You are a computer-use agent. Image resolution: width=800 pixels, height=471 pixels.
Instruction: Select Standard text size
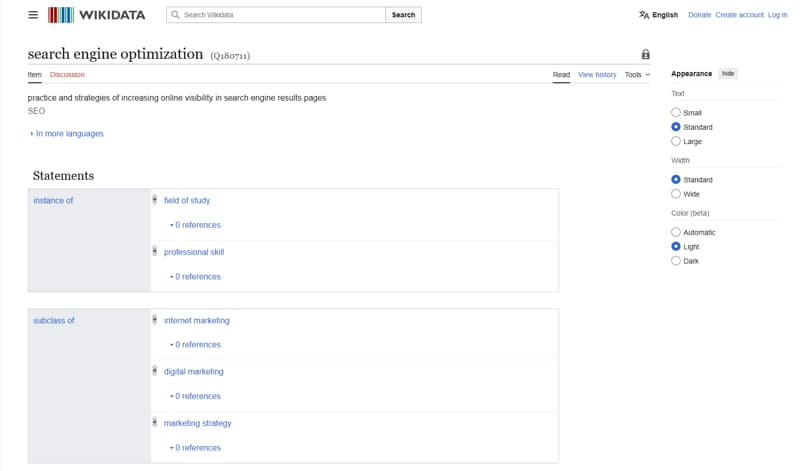click(676, 127)
